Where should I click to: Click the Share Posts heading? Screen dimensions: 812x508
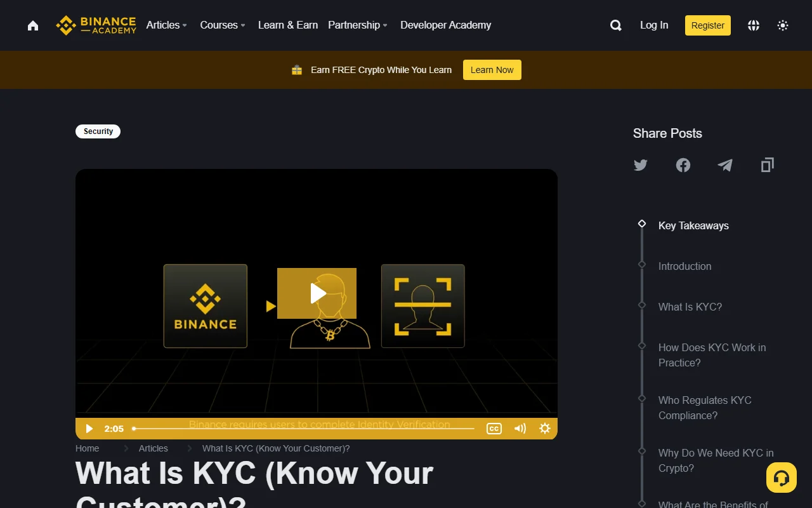(667, 133)
